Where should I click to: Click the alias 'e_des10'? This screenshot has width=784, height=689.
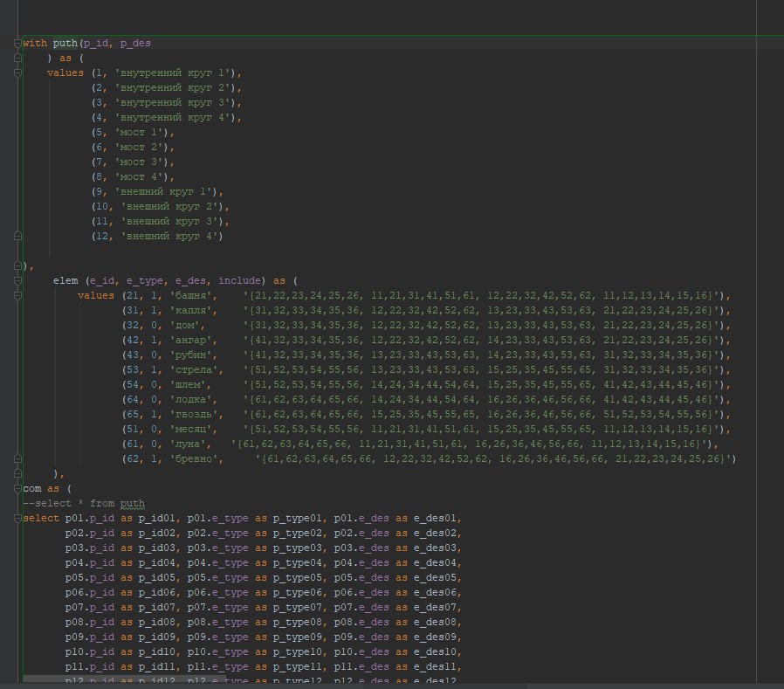tap(435, 652)
